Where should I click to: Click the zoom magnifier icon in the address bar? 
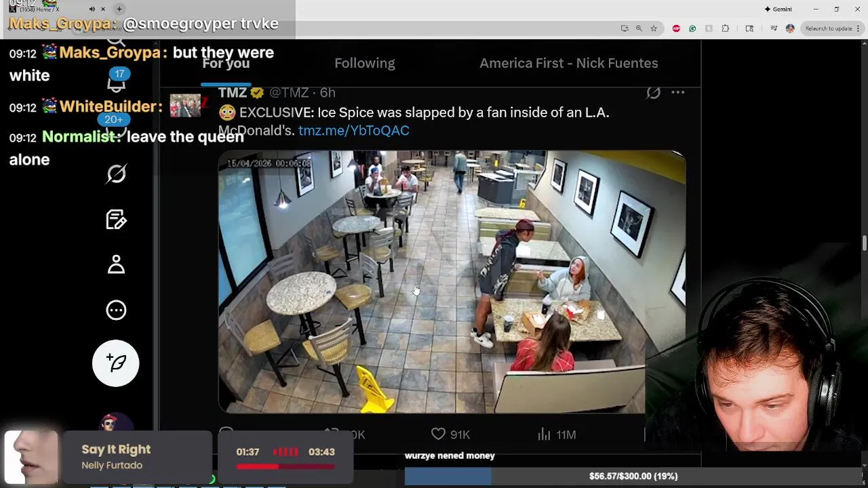[x=639, y=28]
